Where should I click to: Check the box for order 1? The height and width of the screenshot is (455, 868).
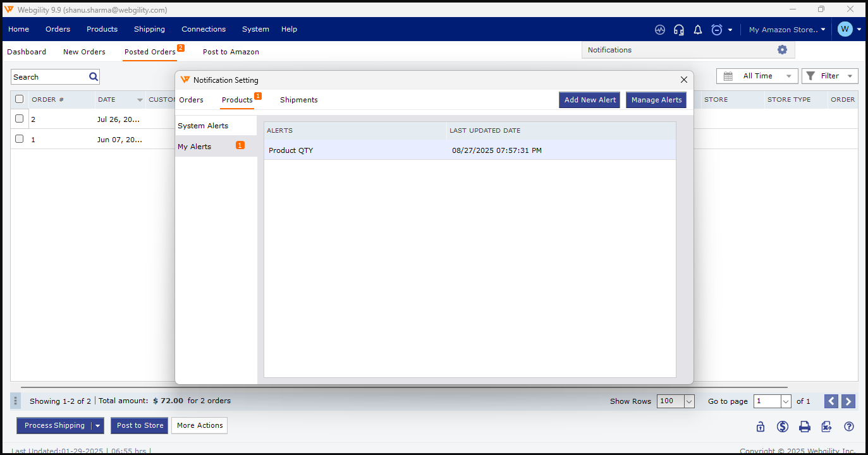coord(20,139)
